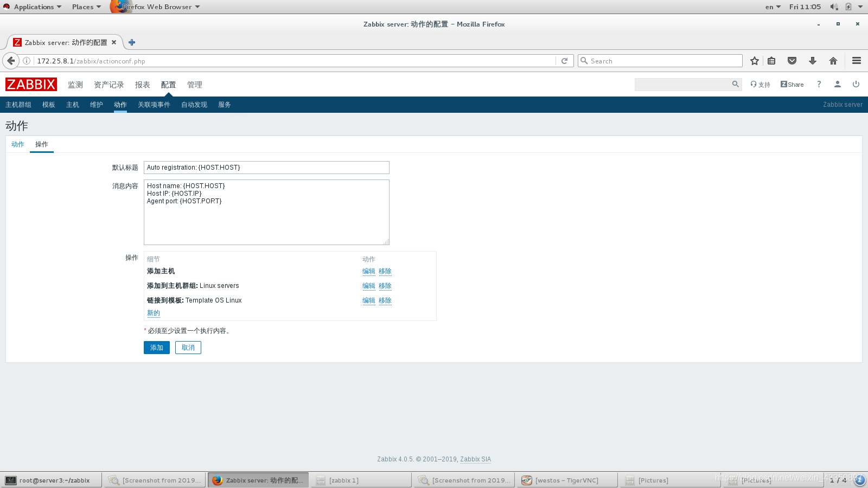
Task: Open the 配置 main menu
Action: coord(169,85)
